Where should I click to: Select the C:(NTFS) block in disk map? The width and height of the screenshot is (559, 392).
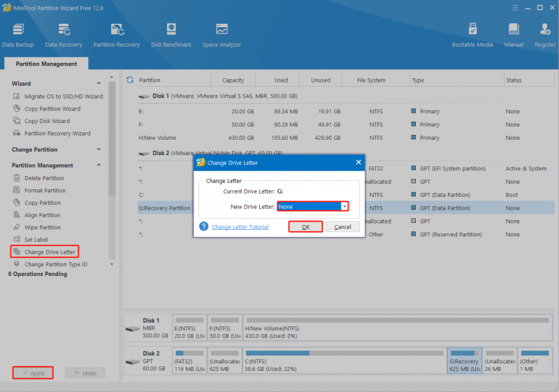344,361
